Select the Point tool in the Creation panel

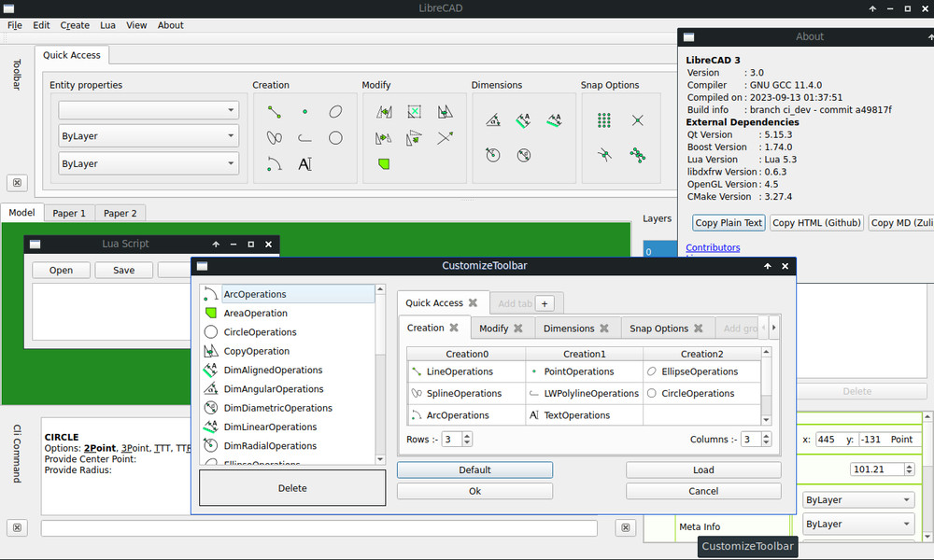(x=304, y=110)
